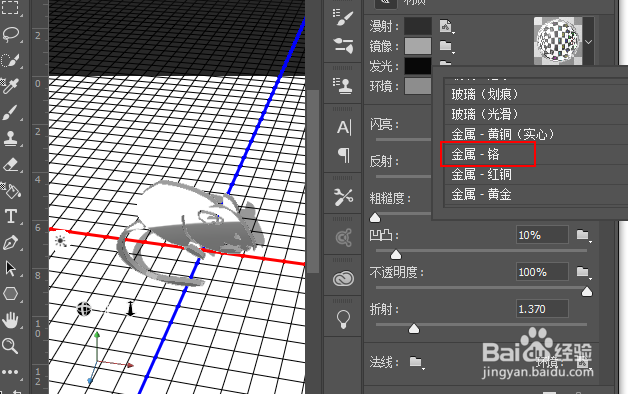This screenshot has height=394, width=628.
Task: Select the Horizontal Type tool
Action: point(11,216)
